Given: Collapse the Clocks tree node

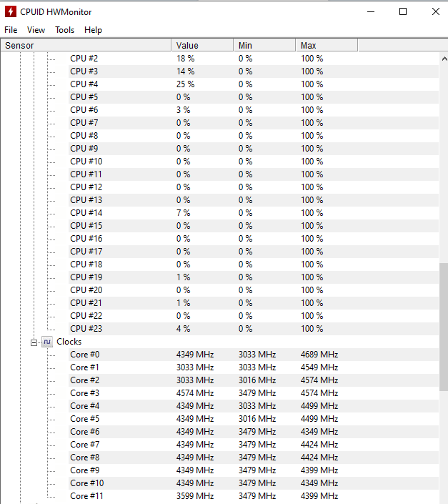Looking at the screenshot, I should 34,342.
